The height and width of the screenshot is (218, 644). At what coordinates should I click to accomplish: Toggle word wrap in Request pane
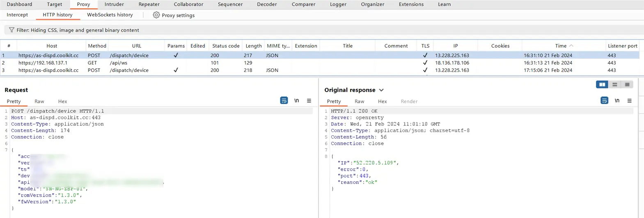284,100
